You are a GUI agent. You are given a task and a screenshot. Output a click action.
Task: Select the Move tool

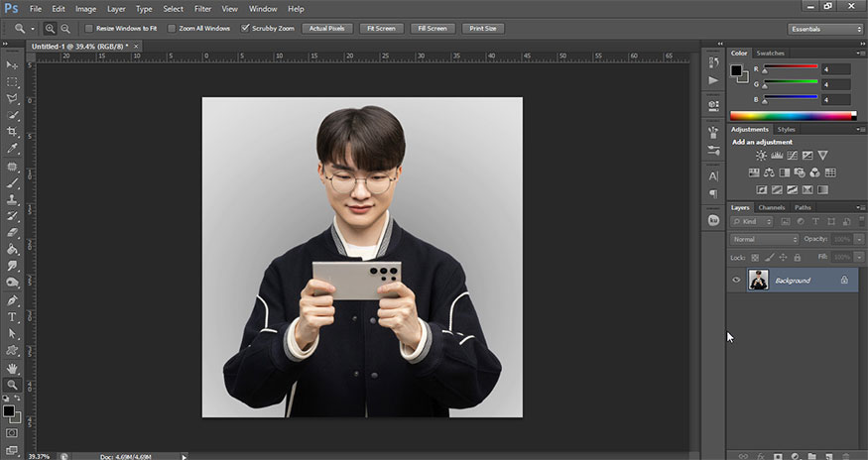(x=13, y=64)
